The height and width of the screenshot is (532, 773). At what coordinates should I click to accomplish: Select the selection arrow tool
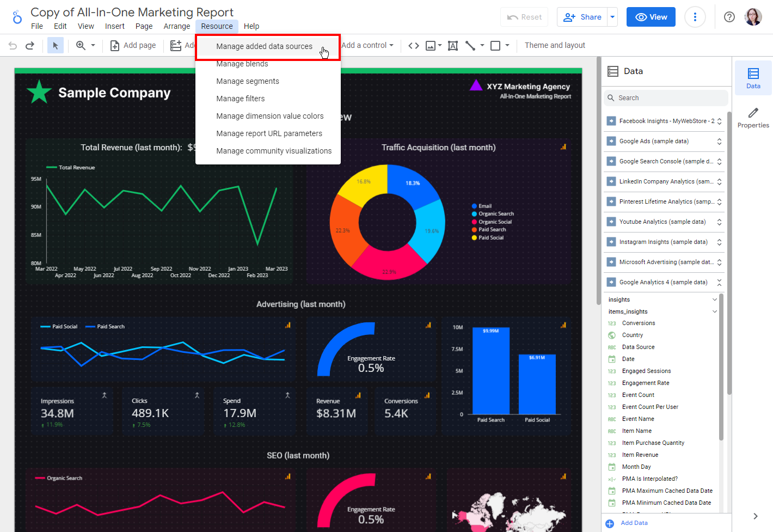tap(55, 45)
